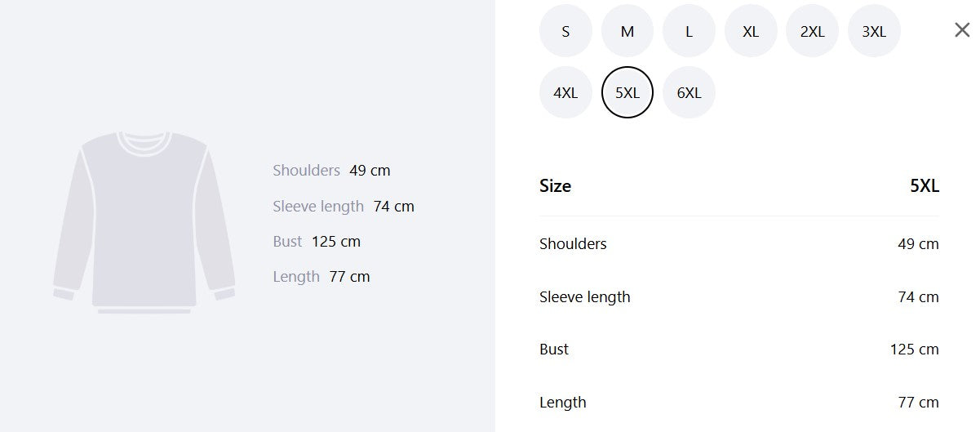This screenshot has width=980, height=432.
Task: Close the size guide panel
Action: coord(962,30)
